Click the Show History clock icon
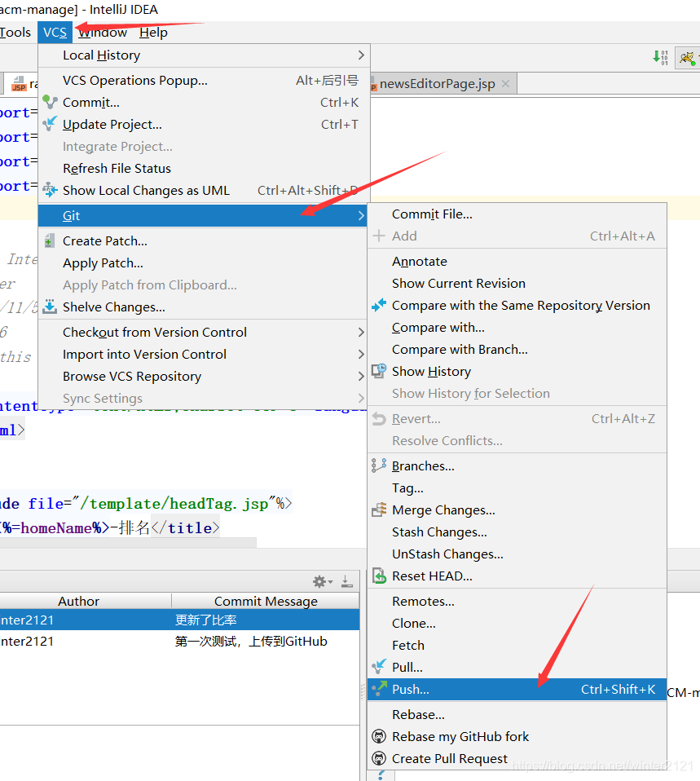Screen dimensions: 700x781 [379, 371]
